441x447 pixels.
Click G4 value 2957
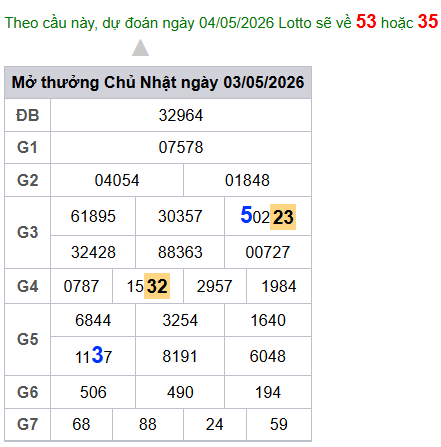coord(214,286)
